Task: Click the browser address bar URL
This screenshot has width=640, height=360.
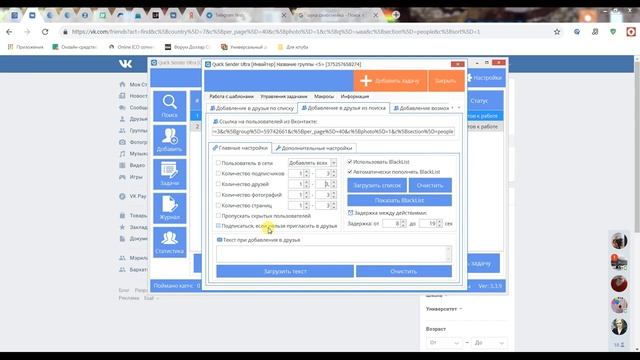Action: coord(276,32)
